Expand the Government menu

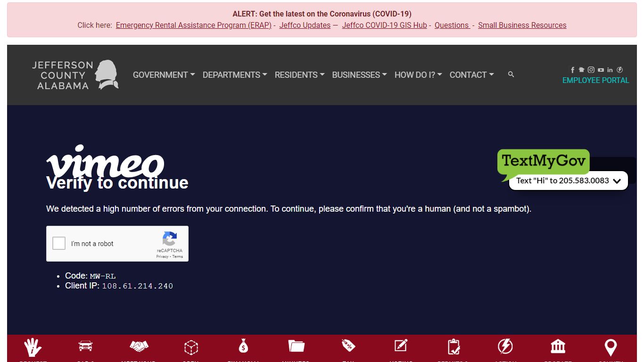pyautogui.click(x=164, y=75)
